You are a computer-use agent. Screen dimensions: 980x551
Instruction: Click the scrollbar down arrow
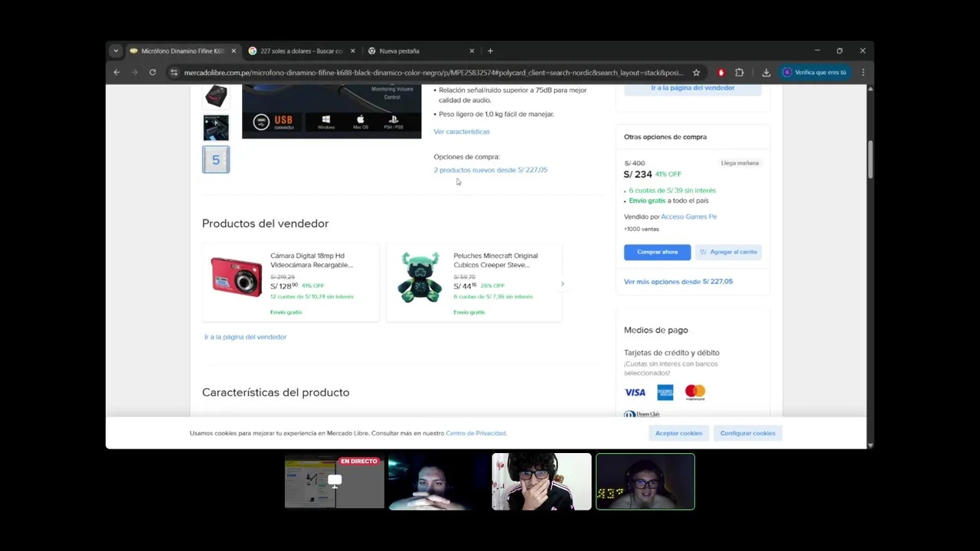pyautogui.click(x=871, y=445)
